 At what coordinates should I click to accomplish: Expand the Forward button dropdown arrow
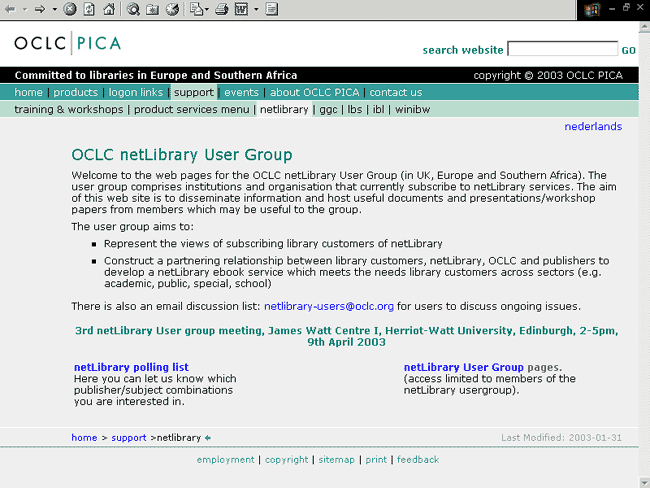tap(54, 9)
